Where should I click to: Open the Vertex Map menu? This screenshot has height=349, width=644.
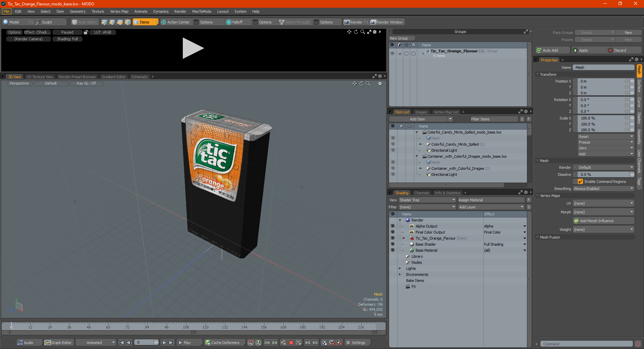(119, 11)
